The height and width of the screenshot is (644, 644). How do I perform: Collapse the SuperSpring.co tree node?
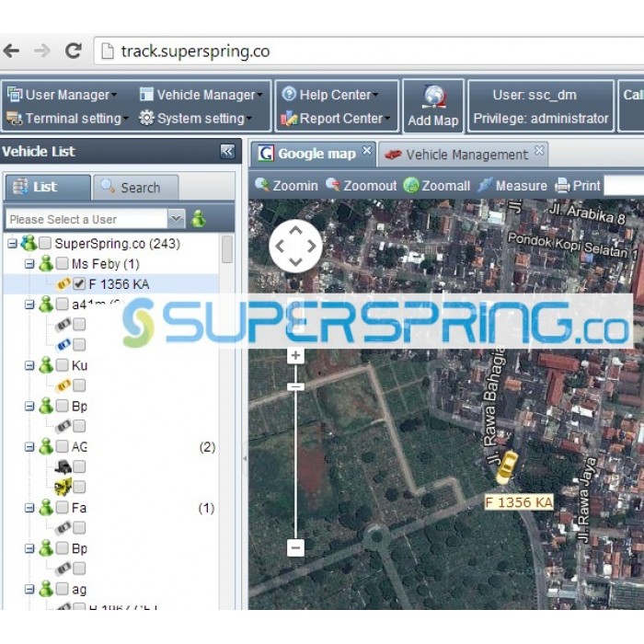(13, 244)
